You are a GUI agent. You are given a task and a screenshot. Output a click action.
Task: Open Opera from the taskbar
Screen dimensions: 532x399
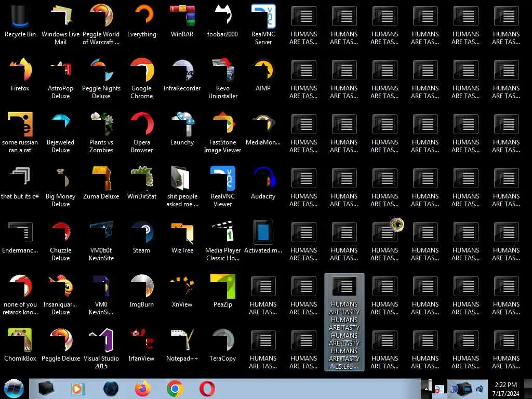[x=207, y=389]
